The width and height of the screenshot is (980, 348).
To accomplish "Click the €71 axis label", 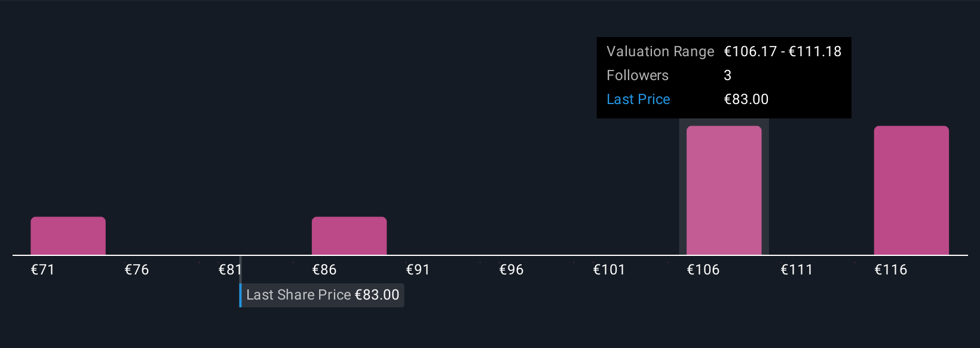I will (43, 270).
